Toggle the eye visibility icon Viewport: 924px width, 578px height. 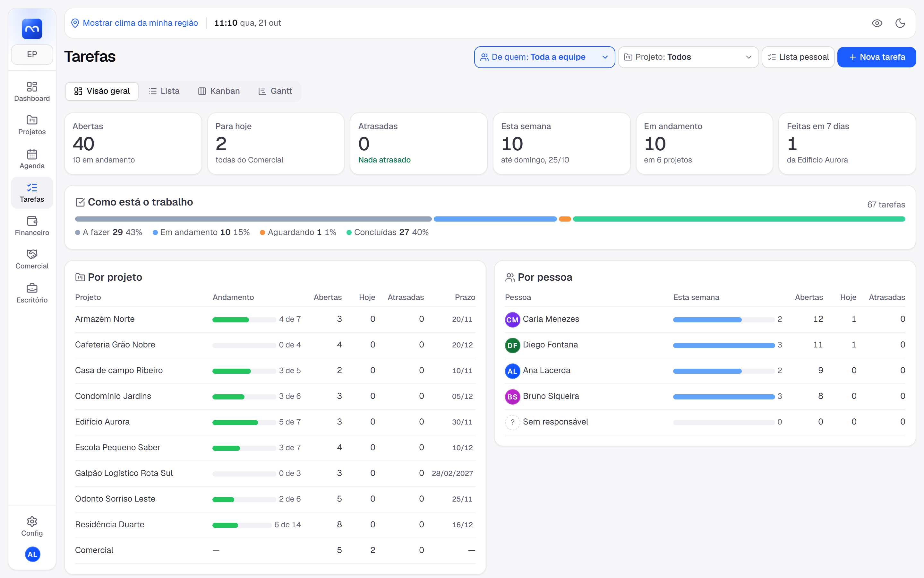click(x=877, y=23)
